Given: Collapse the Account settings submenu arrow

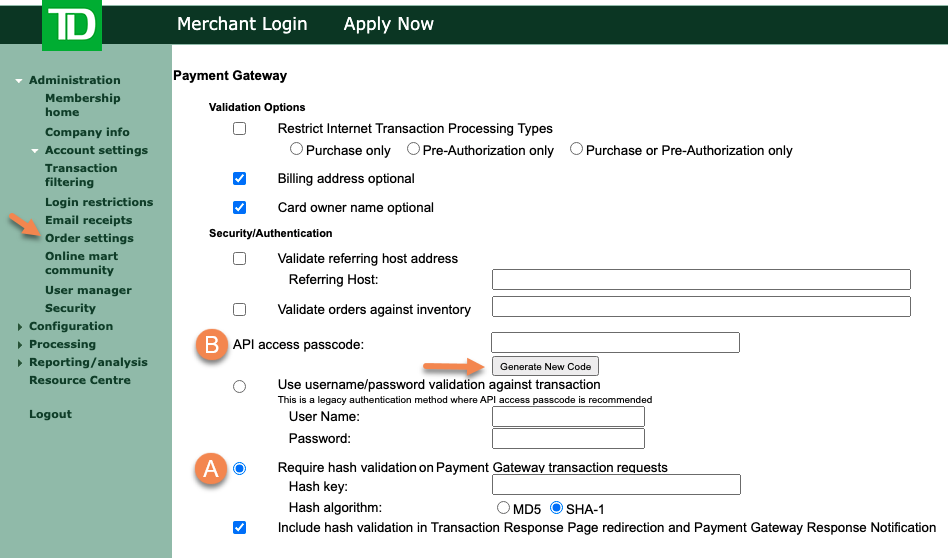Looking at the screenshot, I should (35, 151).
